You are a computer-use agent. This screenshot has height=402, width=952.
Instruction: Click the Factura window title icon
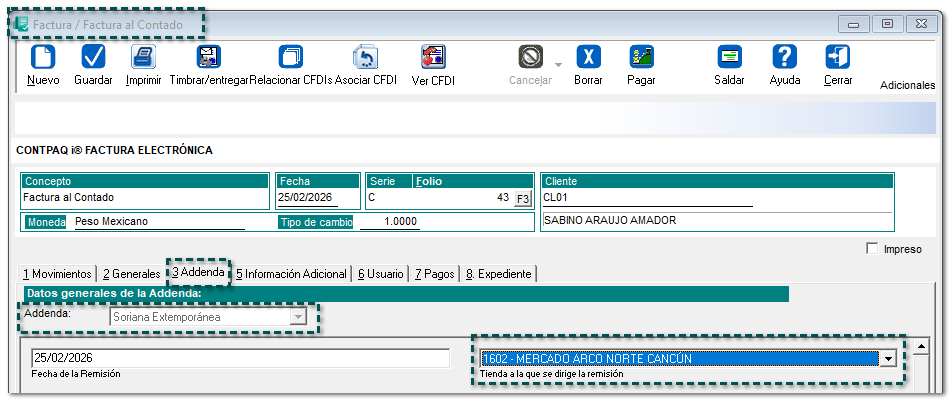(x=21, y=25)
